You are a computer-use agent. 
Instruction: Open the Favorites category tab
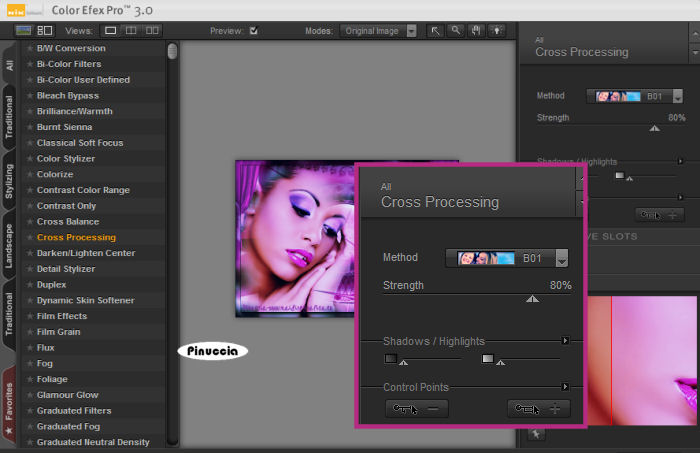pyautogui.click(x=9, y=407)
